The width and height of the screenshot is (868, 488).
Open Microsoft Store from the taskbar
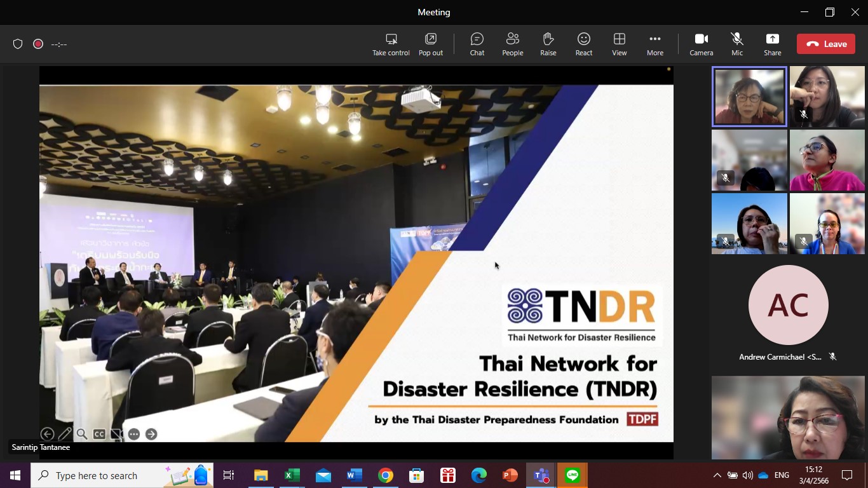[x=416, y=475]
